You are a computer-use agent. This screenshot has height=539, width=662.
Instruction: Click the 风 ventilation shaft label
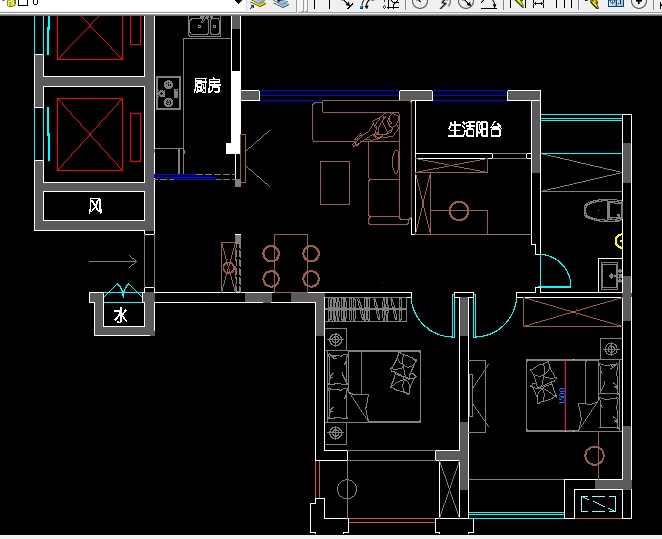[x=95, y=207]
